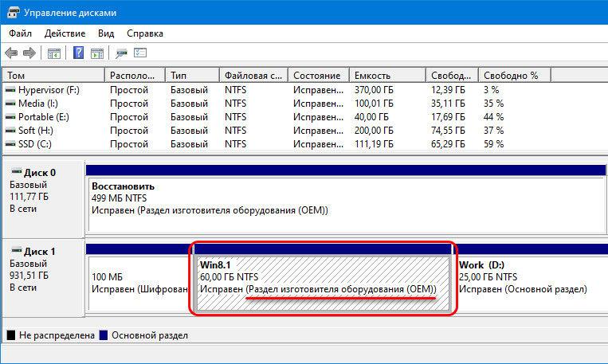This screenshot has height=364, width=608.
Task: Sort by the Располо... column header
Action: [x=135, y=76]
